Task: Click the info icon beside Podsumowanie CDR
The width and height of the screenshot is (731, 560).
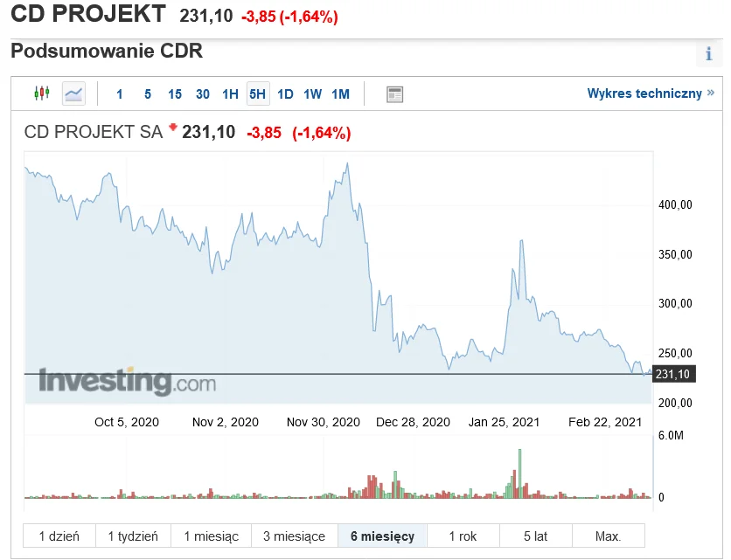Action: tap(708, 53)
